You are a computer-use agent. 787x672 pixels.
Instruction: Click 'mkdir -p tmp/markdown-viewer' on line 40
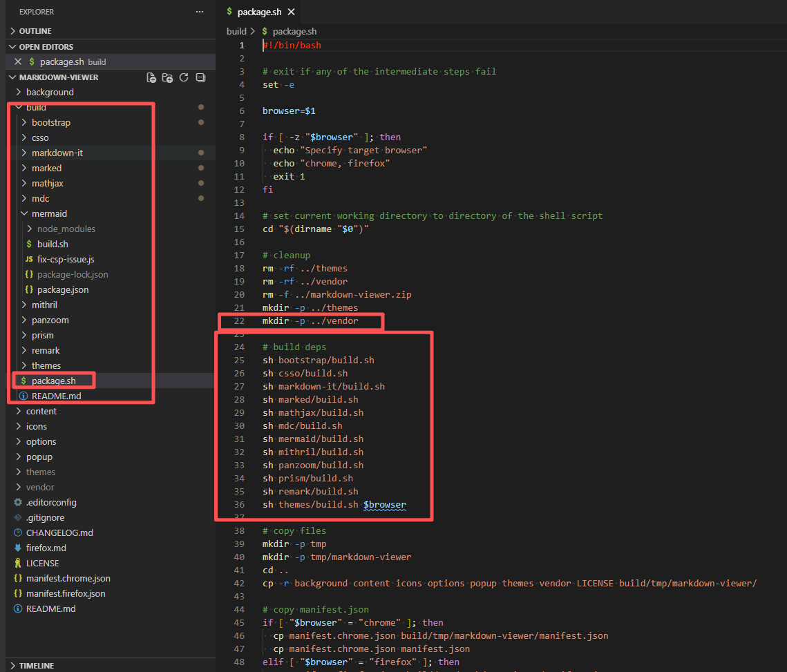pos(336,557)
